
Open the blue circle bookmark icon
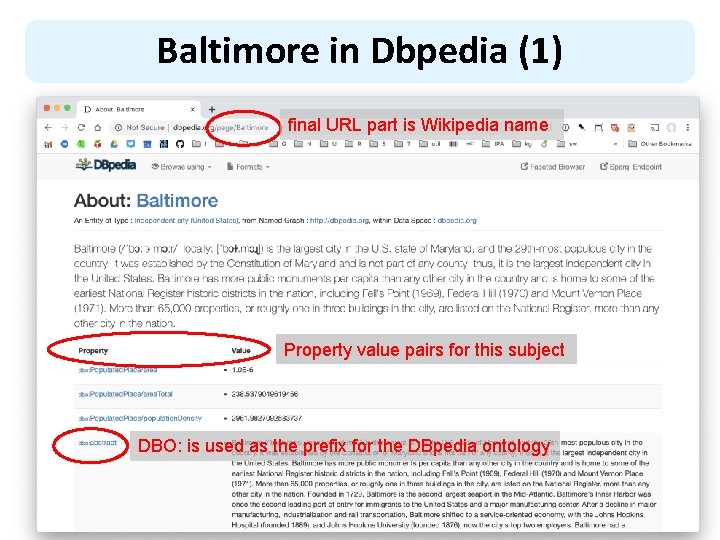point(64,144)
